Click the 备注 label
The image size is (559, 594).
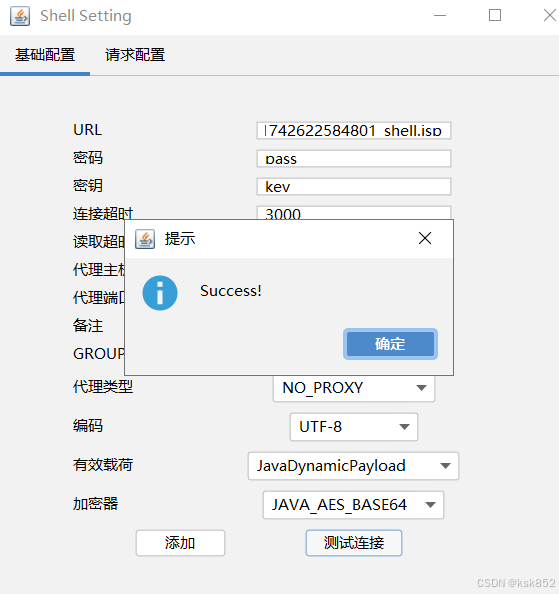88,326
